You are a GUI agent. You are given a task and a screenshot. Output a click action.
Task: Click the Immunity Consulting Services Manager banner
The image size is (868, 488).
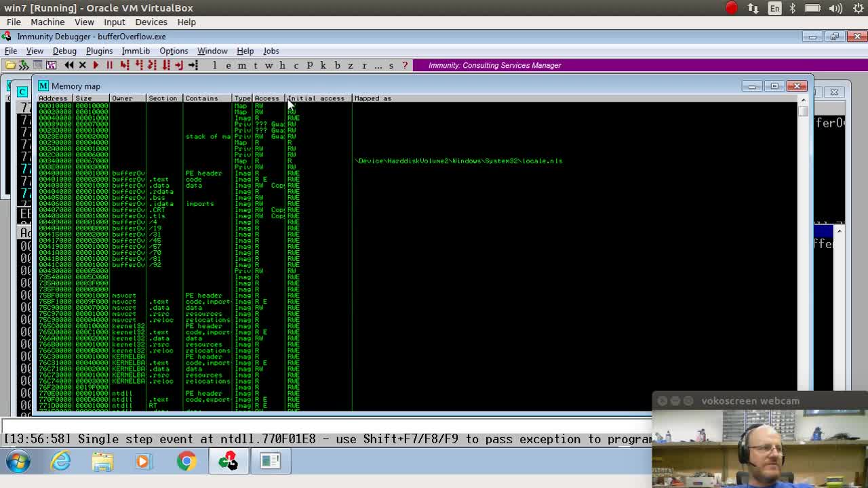pos(494,65)
